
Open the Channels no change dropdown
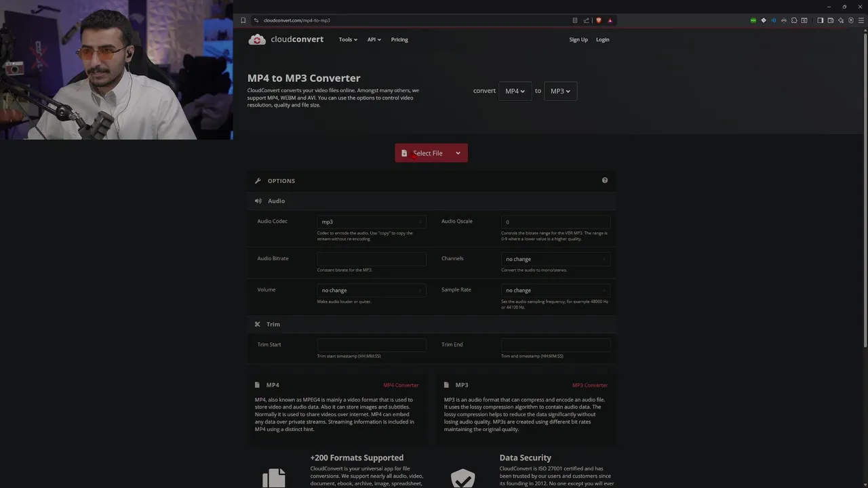pos(555,259)
